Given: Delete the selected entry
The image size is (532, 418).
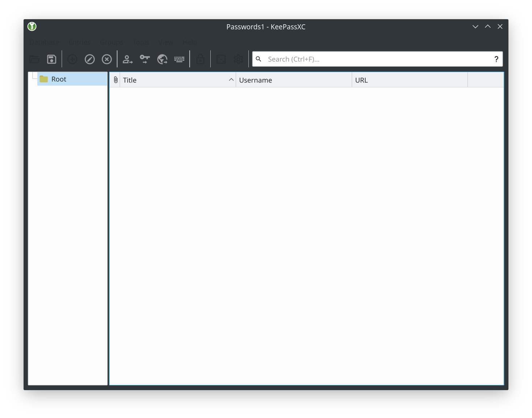Looking at the screenshot, I should (107, 59).
